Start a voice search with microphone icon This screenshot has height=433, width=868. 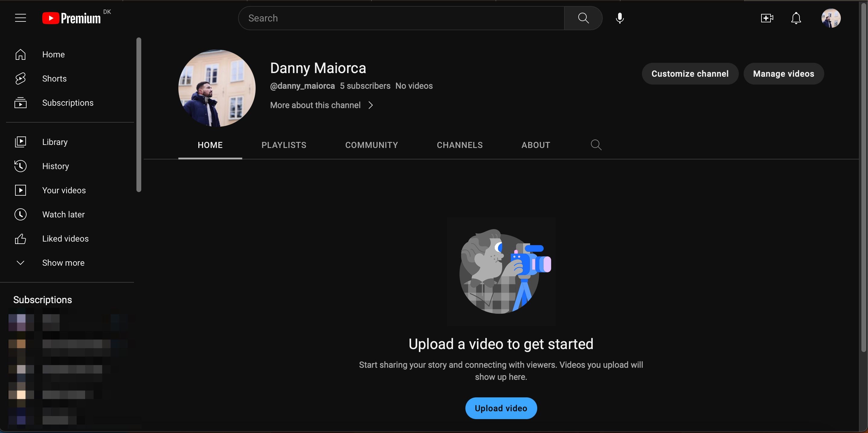620,18
